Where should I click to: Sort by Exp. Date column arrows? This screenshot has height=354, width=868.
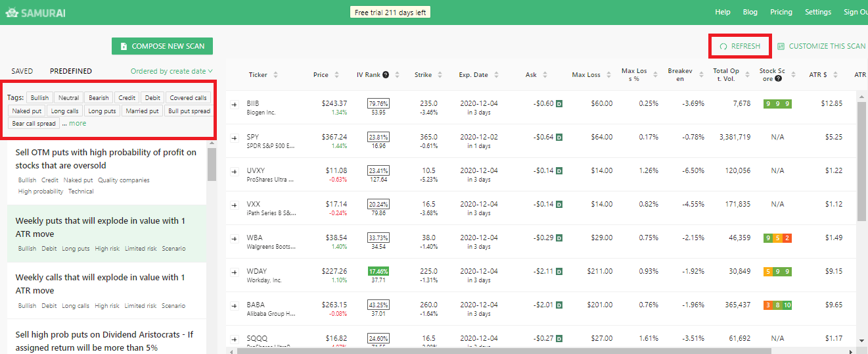(x=497, y=75)
